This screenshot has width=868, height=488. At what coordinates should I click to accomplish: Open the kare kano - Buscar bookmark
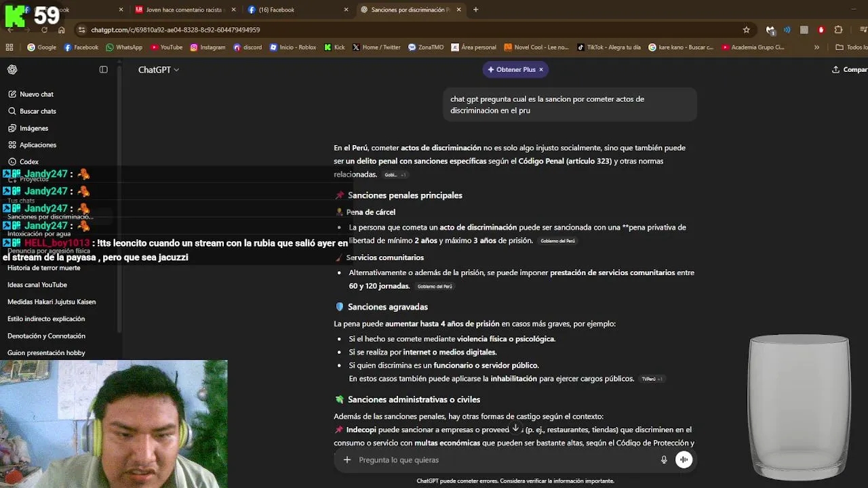coord(681,47)
